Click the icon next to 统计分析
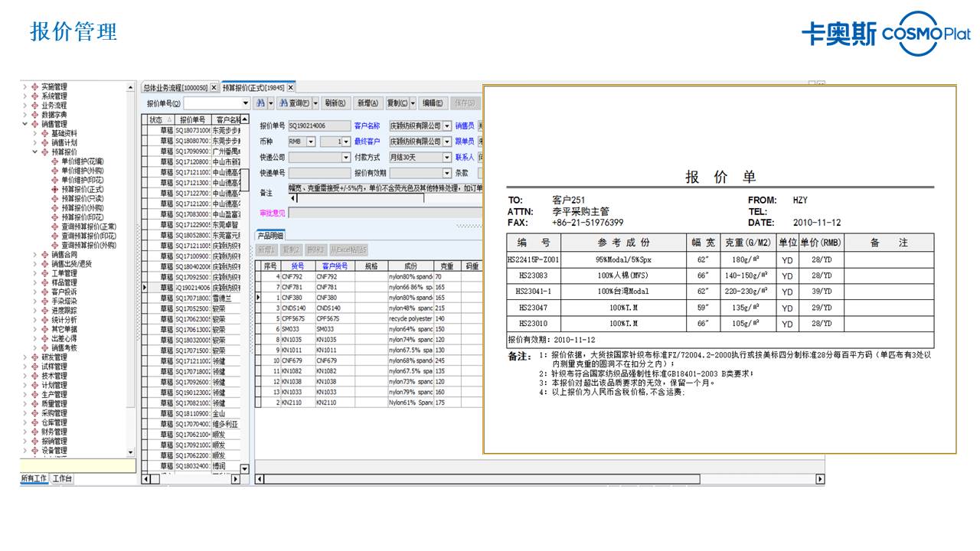This screenshot has height=551, width=980. point(45,320)
